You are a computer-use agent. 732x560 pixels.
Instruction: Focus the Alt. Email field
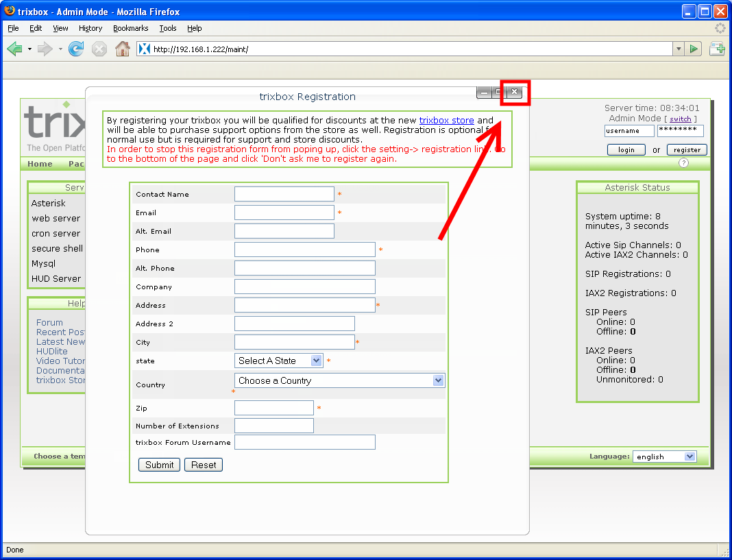click(x=284, y=231)
